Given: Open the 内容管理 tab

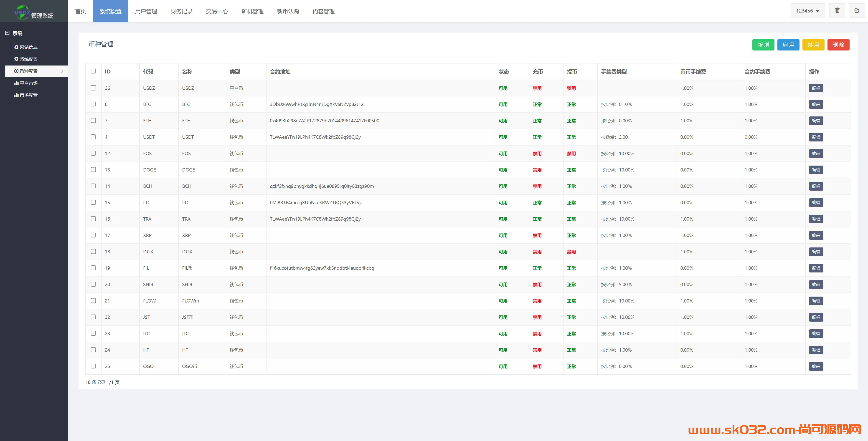Looking at the screenshot, I should pos(323,11).
